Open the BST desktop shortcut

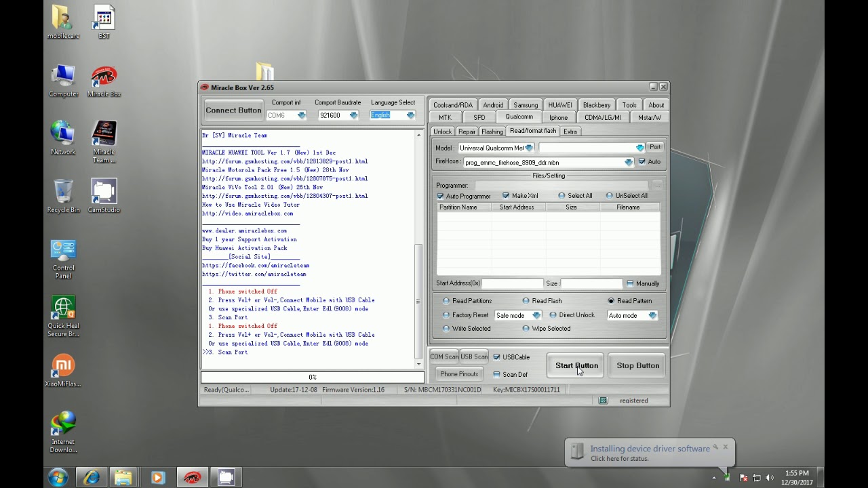(x=104, y=22)
